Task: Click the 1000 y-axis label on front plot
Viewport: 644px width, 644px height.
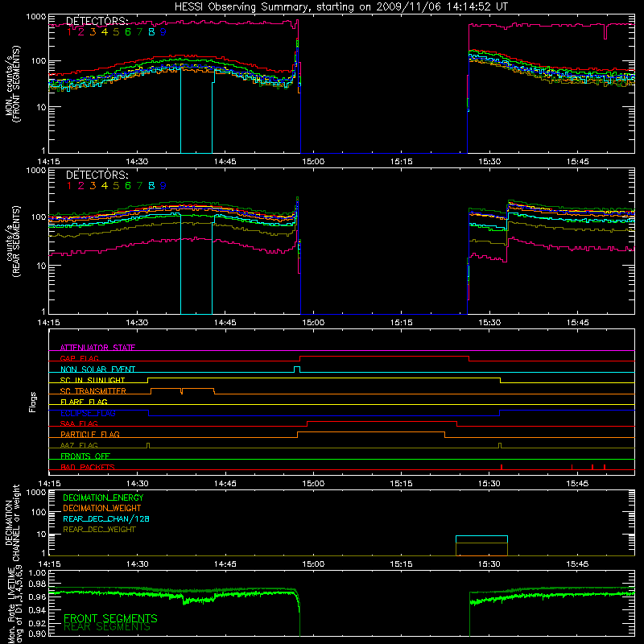Action: [35, 17]
